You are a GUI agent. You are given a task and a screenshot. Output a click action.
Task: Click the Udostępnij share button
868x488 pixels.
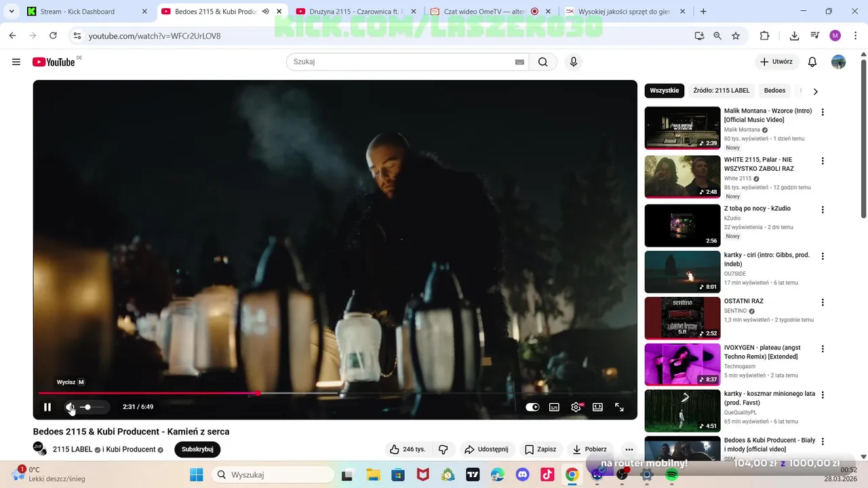pos(486,449)
